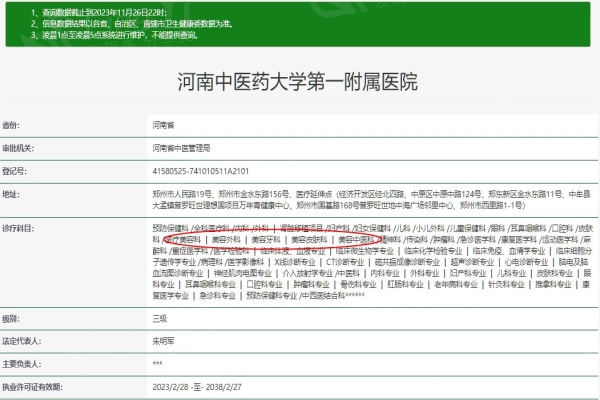Image resolution: width=600 pixels, height=400 pixels.
Task: Select the province value 河南省
Action: click(x=163, y=125)
